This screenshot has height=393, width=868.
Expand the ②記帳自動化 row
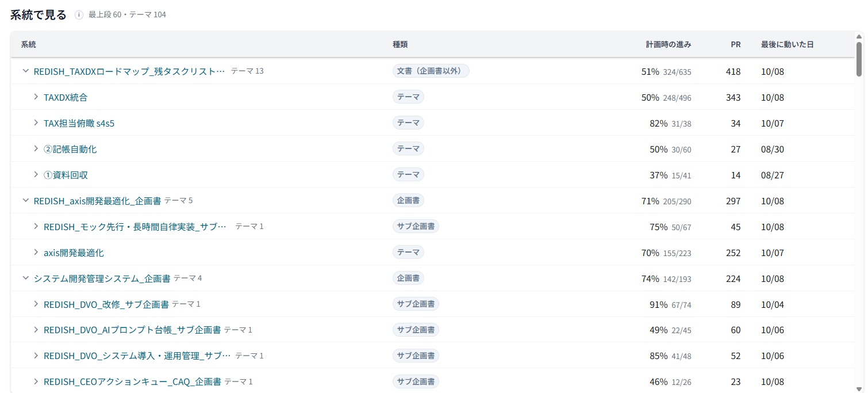36,149
